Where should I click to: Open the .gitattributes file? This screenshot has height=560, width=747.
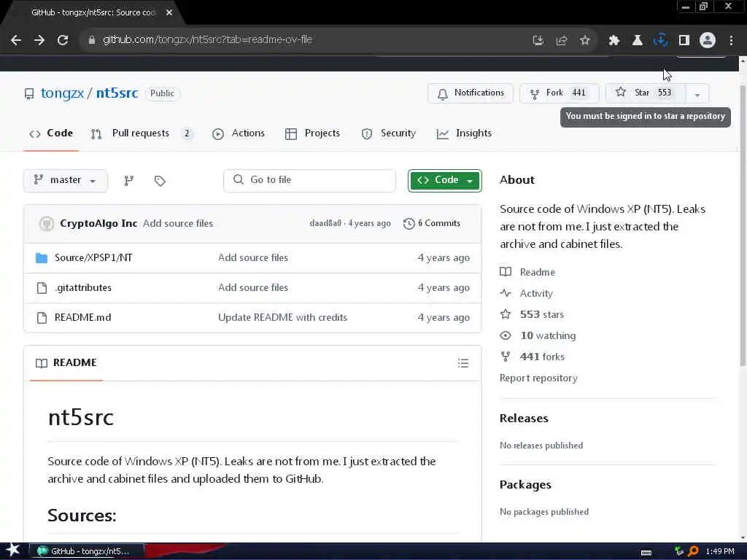[x=83, y=287]
